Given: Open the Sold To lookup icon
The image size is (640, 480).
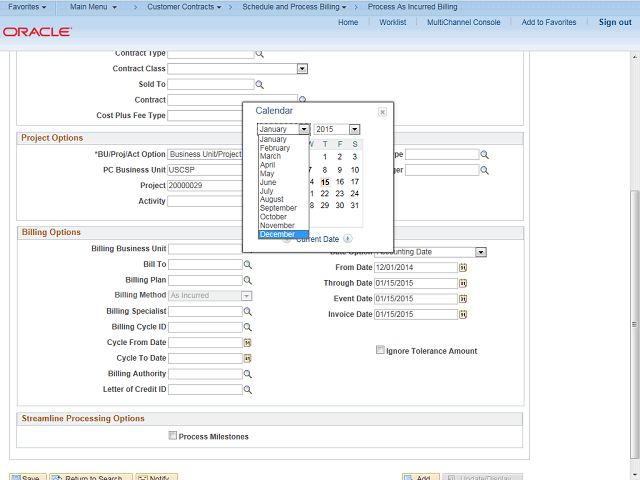Looking at the screenshot, I should click(x=259, y=85).
